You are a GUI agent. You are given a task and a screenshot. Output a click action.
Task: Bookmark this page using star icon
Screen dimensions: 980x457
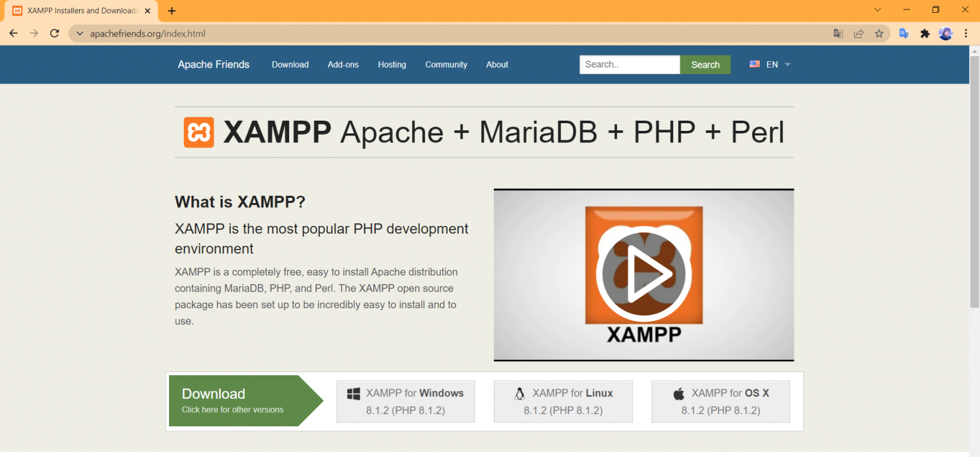tap(879, 34)
